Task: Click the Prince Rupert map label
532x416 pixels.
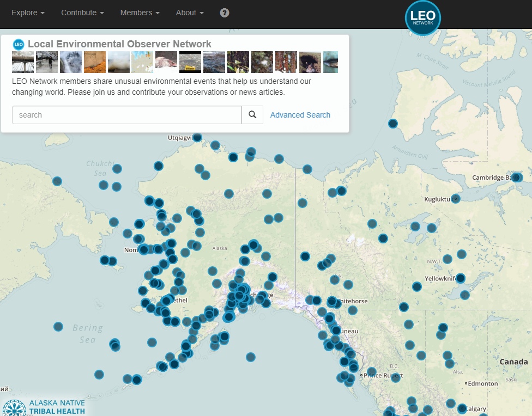Action: 383,375
